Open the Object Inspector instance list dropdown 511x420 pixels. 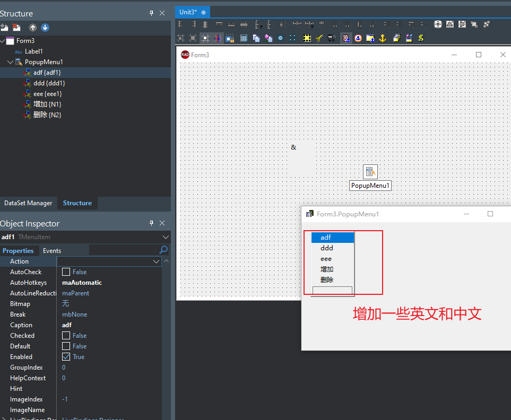pyautogui.click(x=166, y=237)
